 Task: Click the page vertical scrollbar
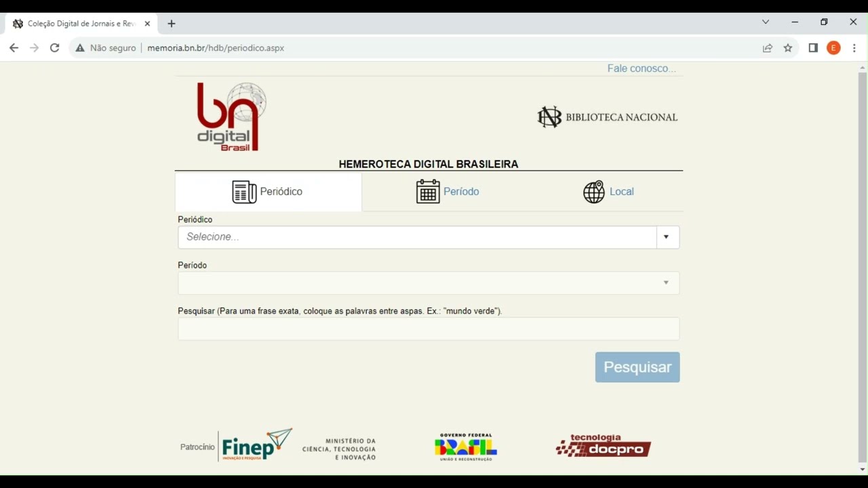coord(863,266)
